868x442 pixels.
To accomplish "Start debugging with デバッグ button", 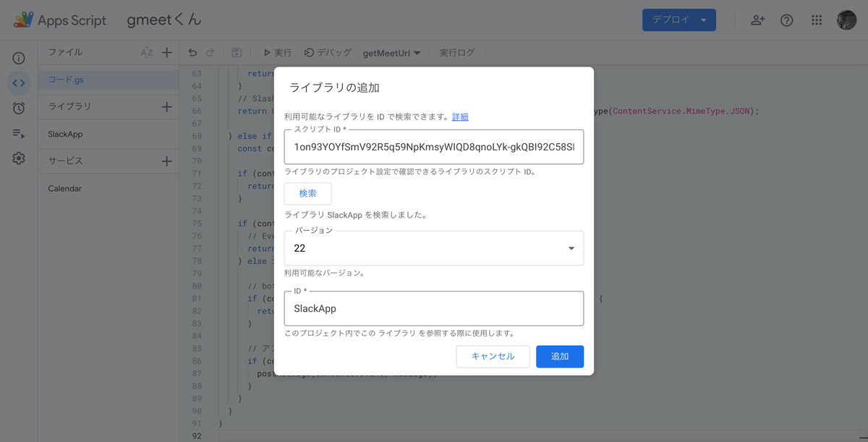I will [x=328, y=52].
